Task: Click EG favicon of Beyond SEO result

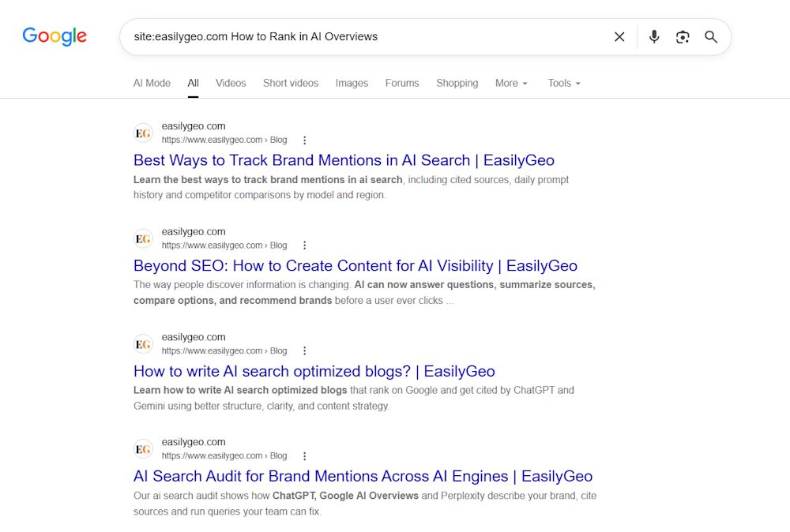Action: (143, 238)
